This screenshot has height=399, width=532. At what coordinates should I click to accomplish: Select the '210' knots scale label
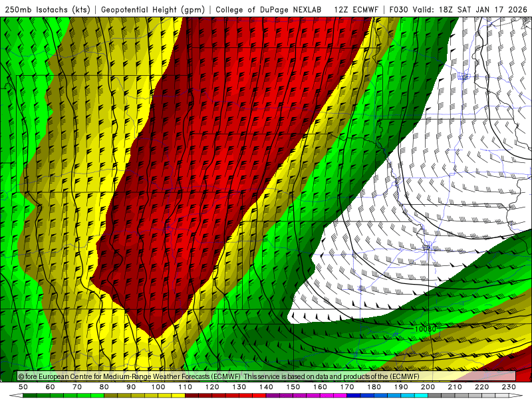[x=455, y=387]
